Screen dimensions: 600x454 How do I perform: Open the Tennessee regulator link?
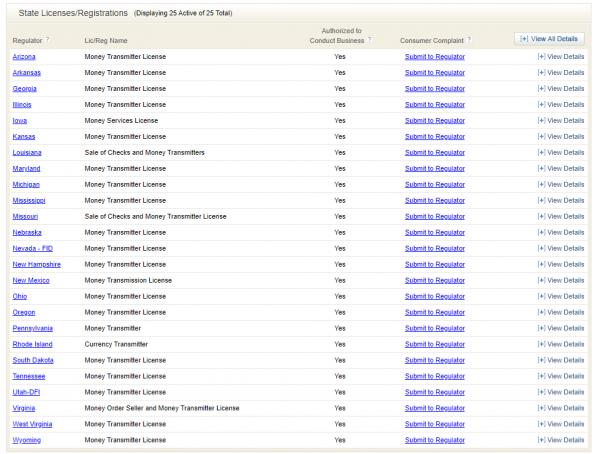(29, 376)
